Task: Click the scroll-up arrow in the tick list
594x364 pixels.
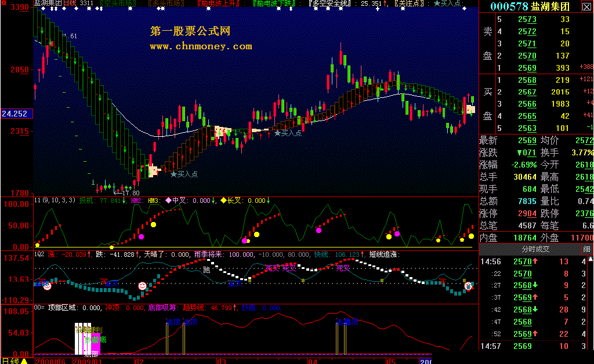Action: tap(590, 259)
